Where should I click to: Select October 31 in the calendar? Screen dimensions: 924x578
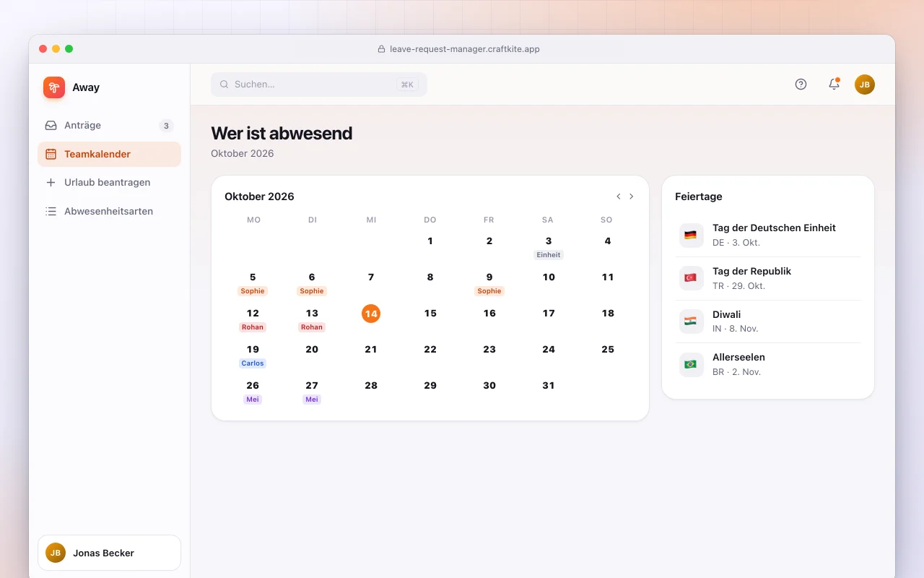coord(549,386)
